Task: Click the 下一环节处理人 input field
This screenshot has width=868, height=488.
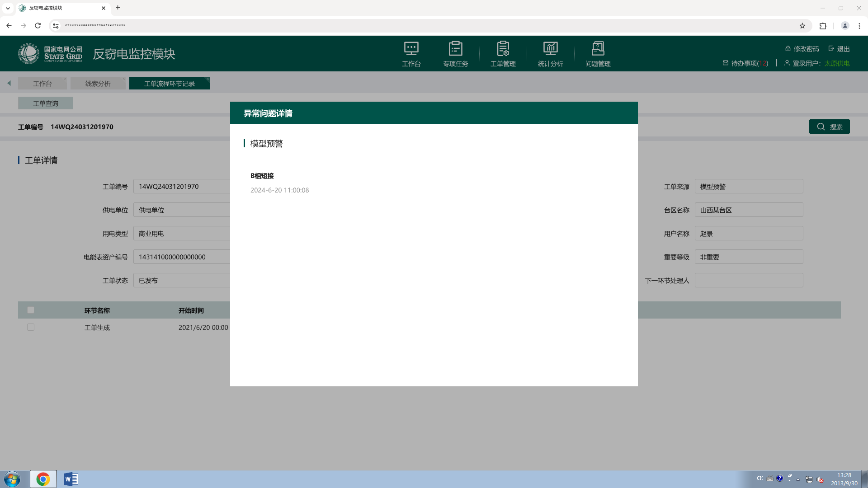Action: (x=749, y=281)
